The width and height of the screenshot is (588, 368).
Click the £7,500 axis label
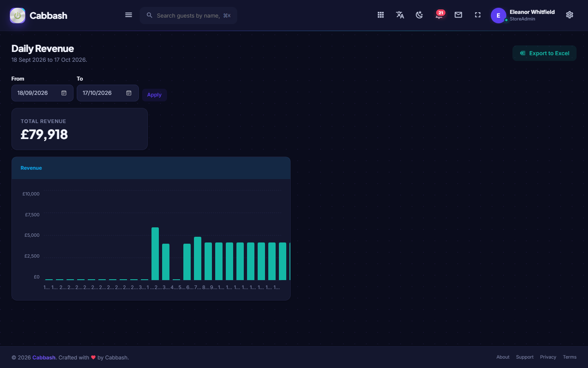(x=32, y=215)
